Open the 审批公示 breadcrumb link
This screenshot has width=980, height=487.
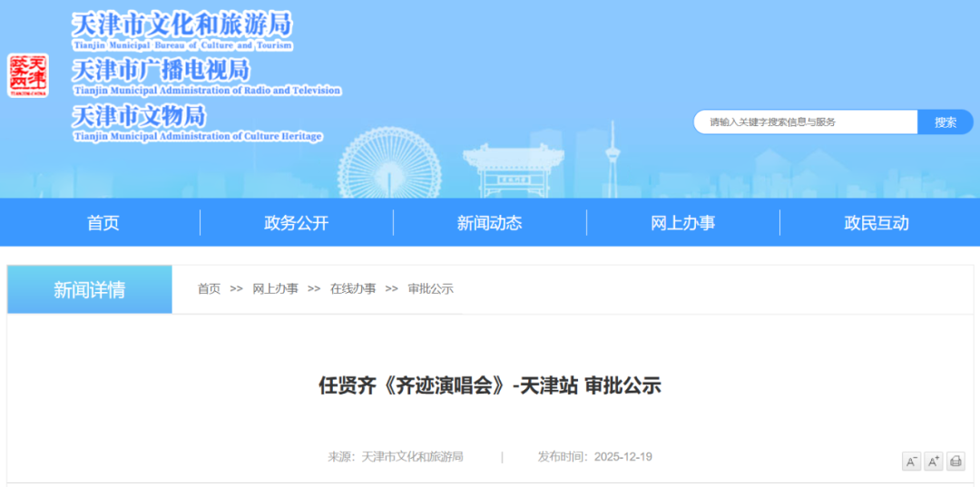(x=430, y=289)
